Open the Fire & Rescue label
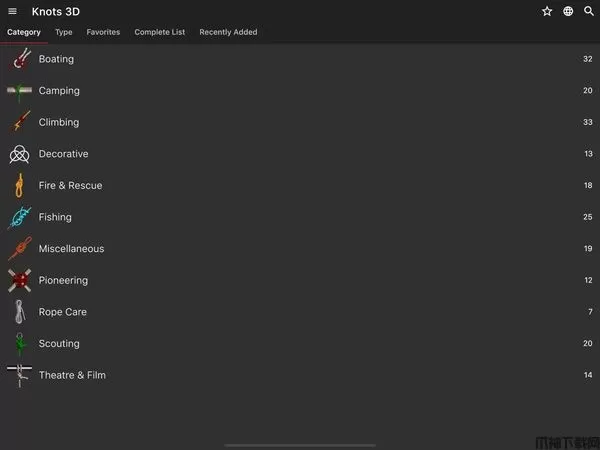The image size is (600, 450). pos(70,186)
